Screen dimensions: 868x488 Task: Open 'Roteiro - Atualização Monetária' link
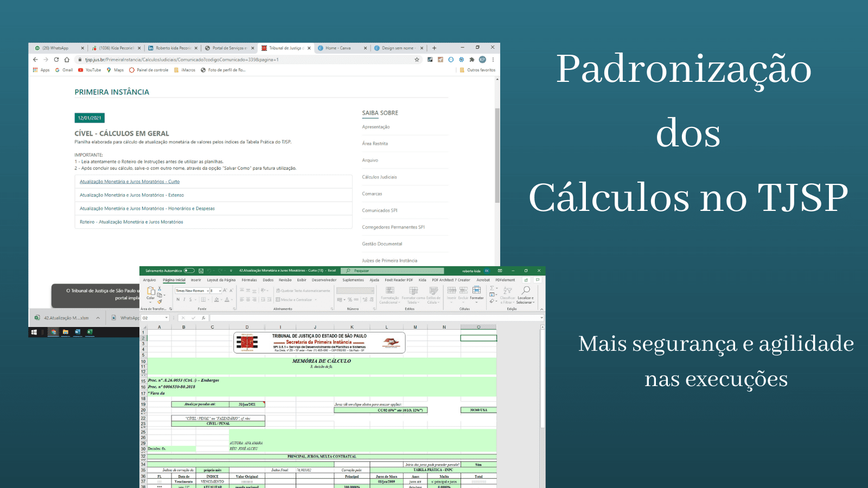(131, 222)
